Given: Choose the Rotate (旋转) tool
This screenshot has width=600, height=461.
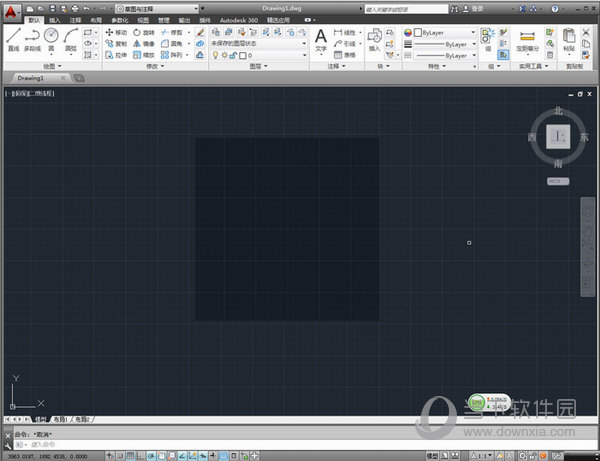Looking at the screenshot, I should 143,33.
